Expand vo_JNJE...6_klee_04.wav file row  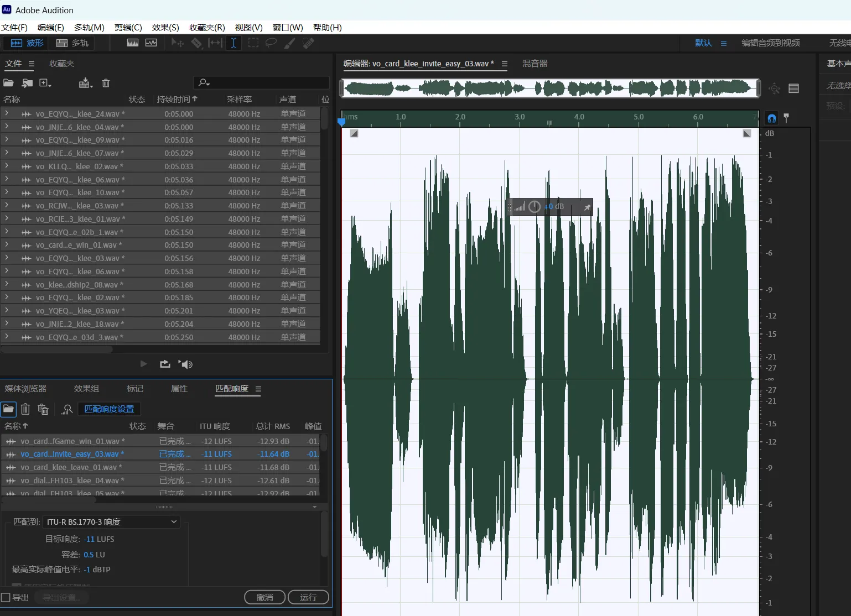(7, 126)
